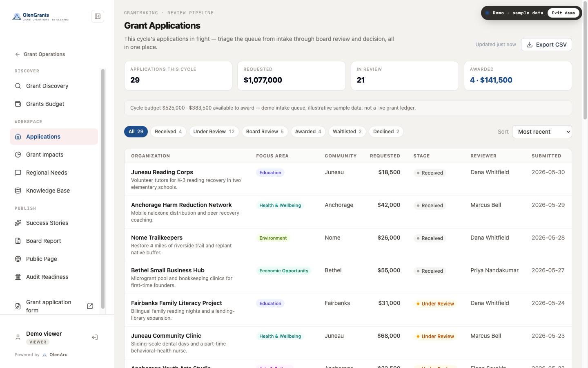Image resolution: width=588 pixels, height=368 pixels.
Task: Click the sidebar scrollbar
Action: pyautogui.click(x=103, y=188)
